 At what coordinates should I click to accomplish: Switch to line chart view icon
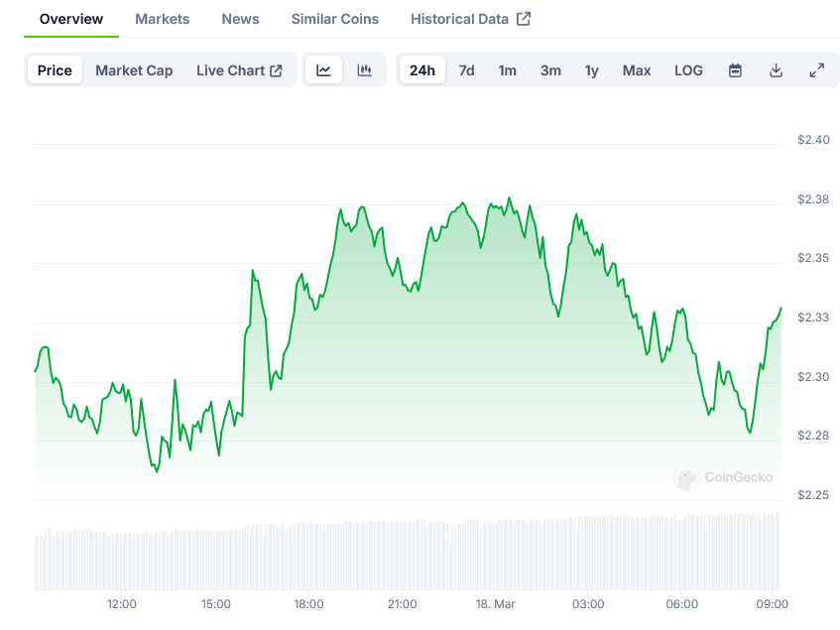(323, 70)
